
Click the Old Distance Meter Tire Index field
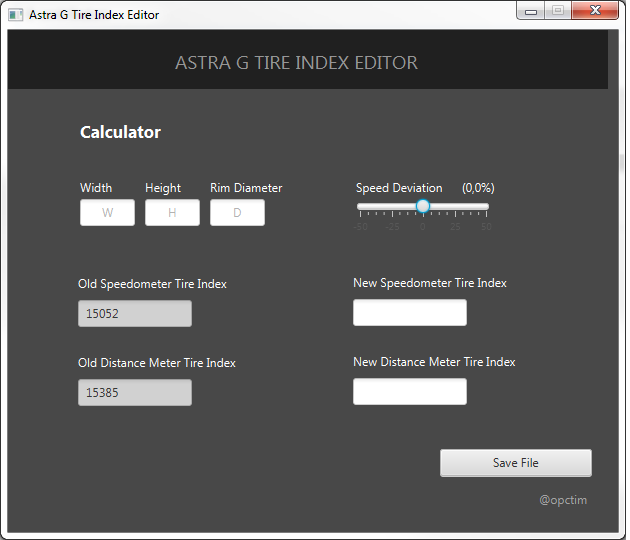tap(135, 393)
